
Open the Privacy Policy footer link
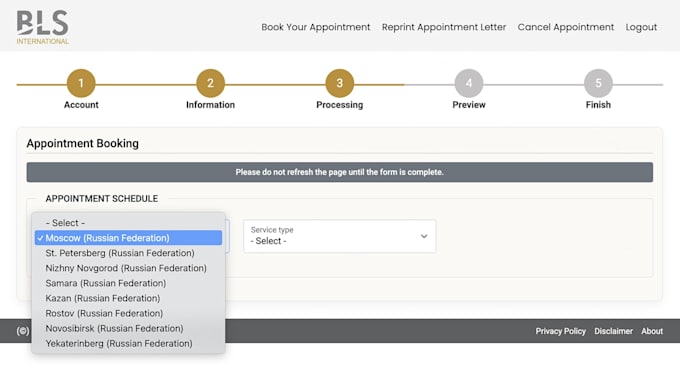point(560,331)
